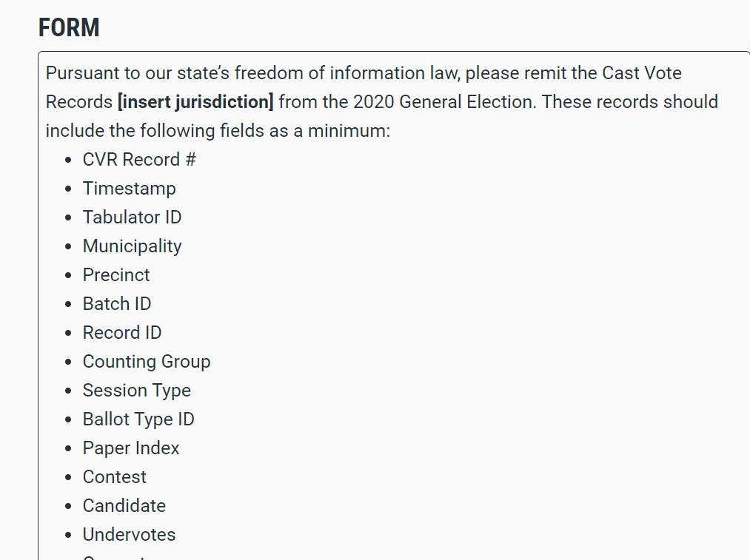The width and height of the screenshot is (750, 560).
Task: Click the Counting Group entry
Action: pos(147,362)
